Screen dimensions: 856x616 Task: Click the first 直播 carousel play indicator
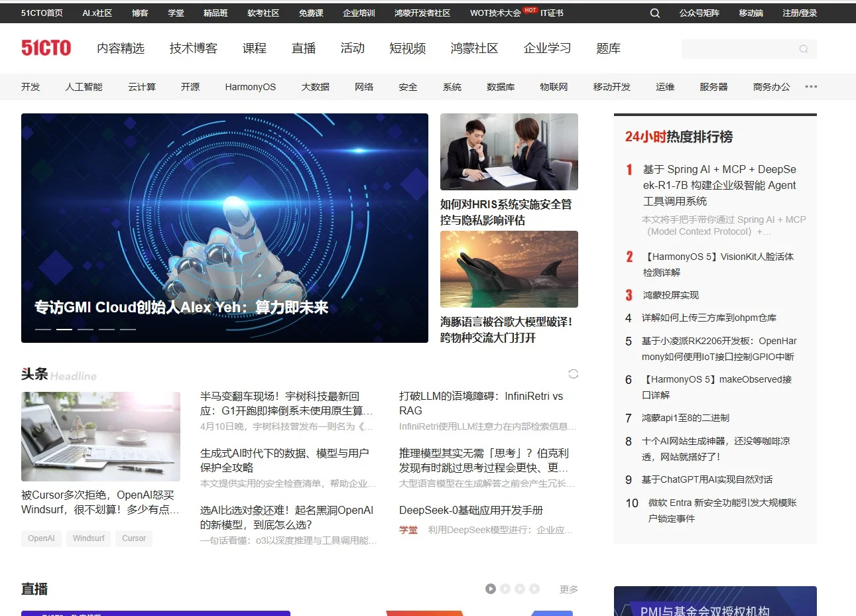tap(491, 589)
